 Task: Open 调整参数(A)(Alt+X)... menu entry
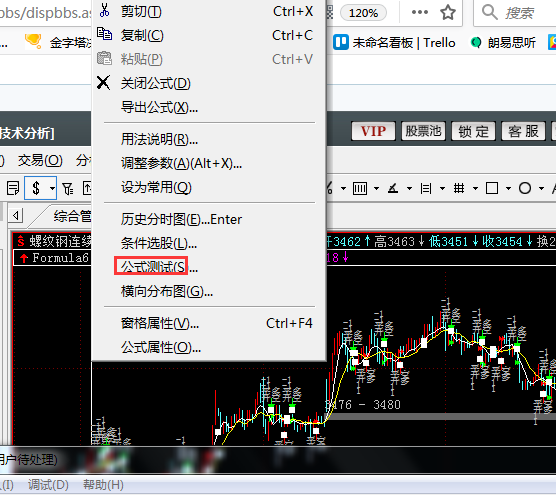[x=209, y=163]
